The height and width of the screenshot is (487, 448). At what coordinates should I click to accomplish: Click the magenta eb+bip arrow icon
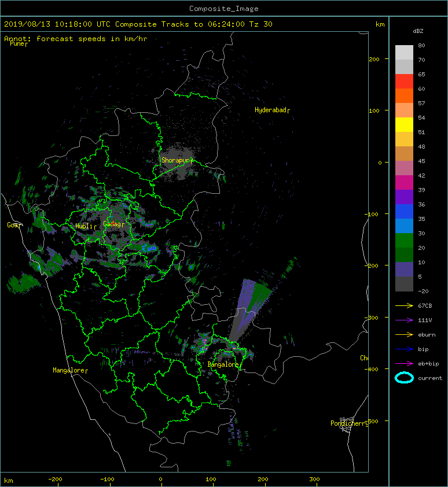[404, 363]
